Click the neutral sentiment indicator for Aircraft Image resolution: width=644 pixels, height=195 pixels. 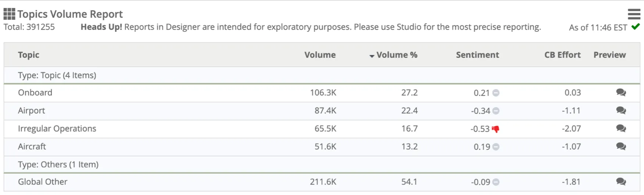(496, 147)
